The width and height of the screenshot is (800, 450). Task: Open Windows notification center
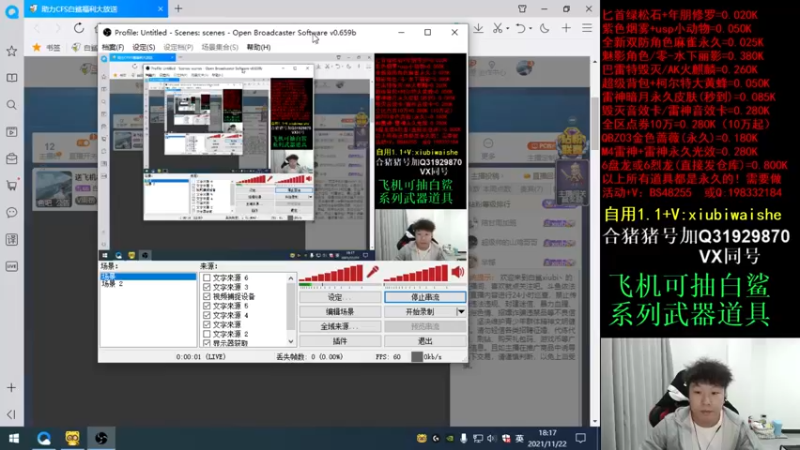click(581, 438)
